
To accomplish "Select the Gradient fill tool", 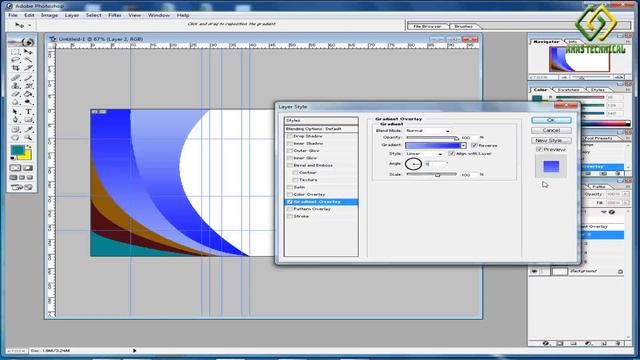I will pos(28,94).
